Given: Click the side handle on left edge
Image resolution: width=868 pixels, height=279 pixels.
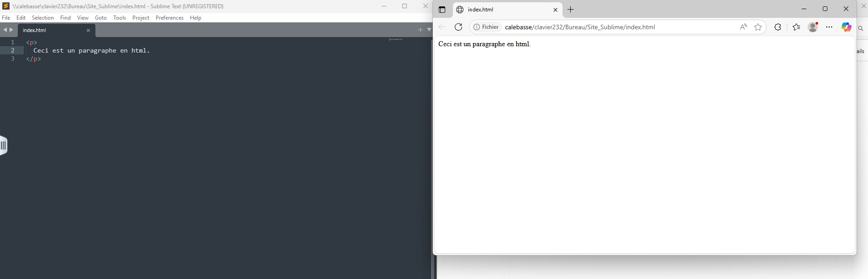Looking at the screenshot, I should click(x=4, y=145).
